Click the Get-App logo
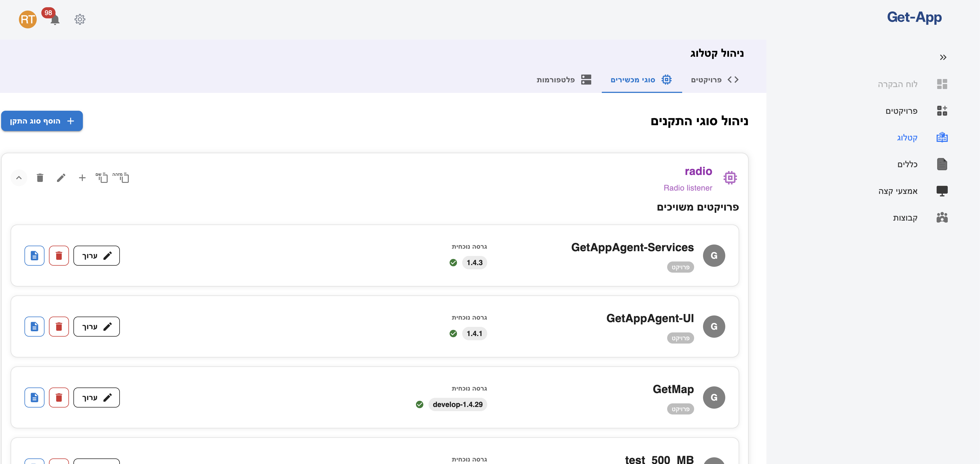The width and height of the screenshot is (980, 464). click(x=914, y=18)
